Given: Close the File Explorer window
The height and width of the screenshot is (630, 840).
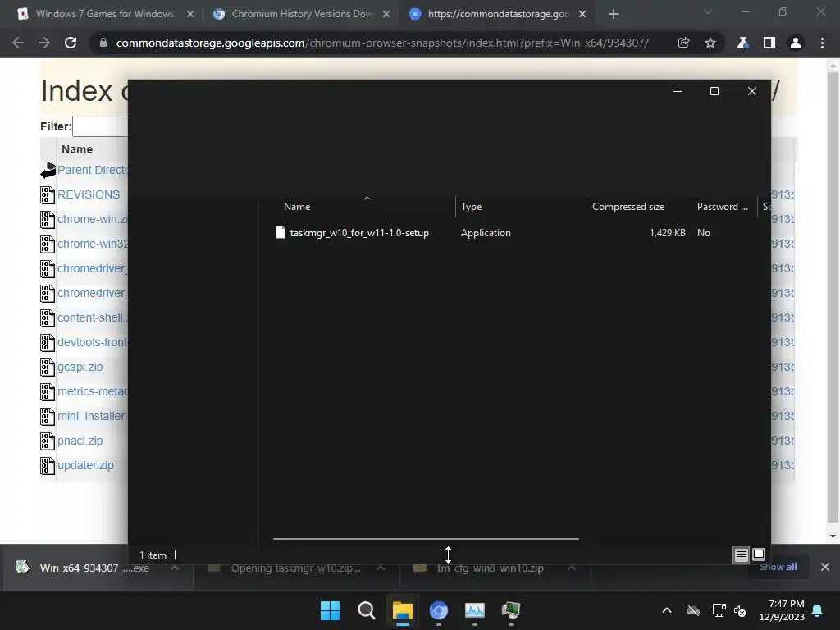Looking at the screenshot, I should 752,91.
